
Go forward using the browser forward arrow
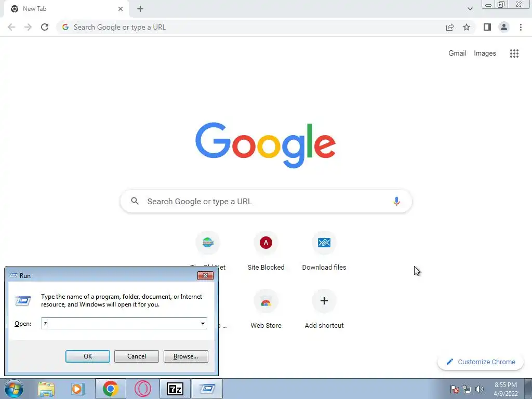click(28, 27)
